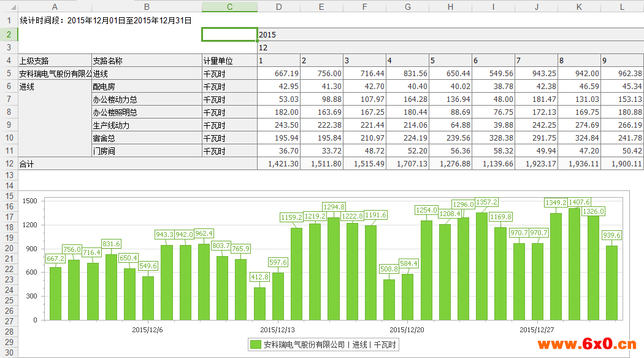Click the 宿舍总 cell
644x358 pixels.
click(147, 138)
